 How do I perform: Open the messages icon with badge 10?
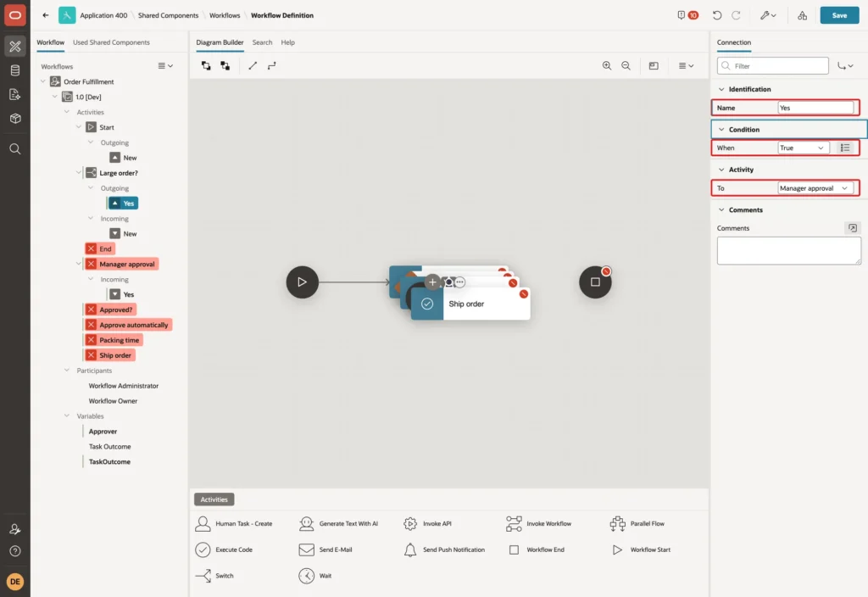click(x=687, y=15)
